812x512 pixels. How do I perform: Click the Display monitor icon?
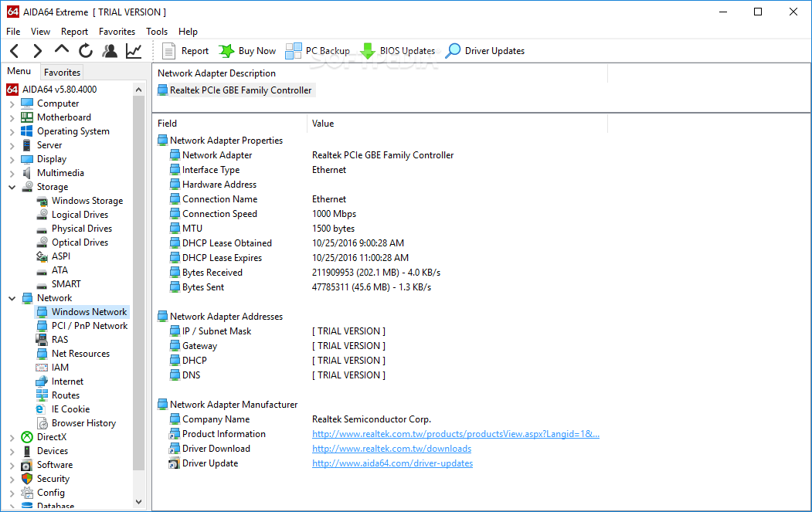(x=27, y=159)
